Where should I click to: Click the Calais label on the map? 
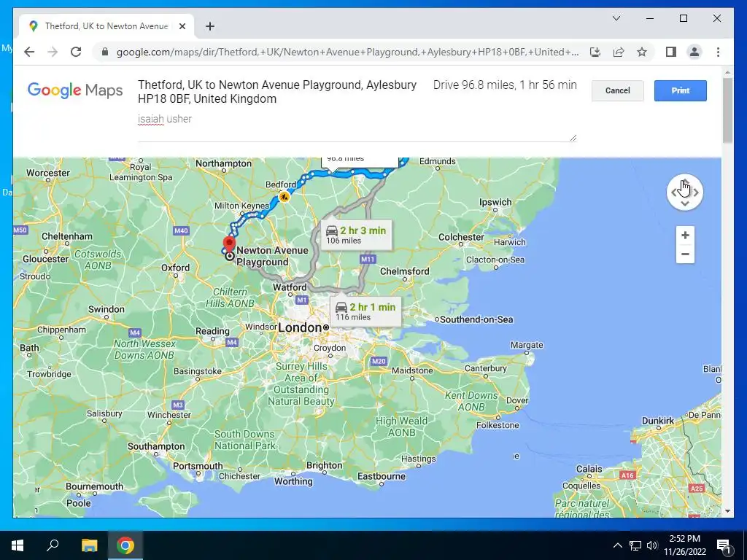(589, 469)
